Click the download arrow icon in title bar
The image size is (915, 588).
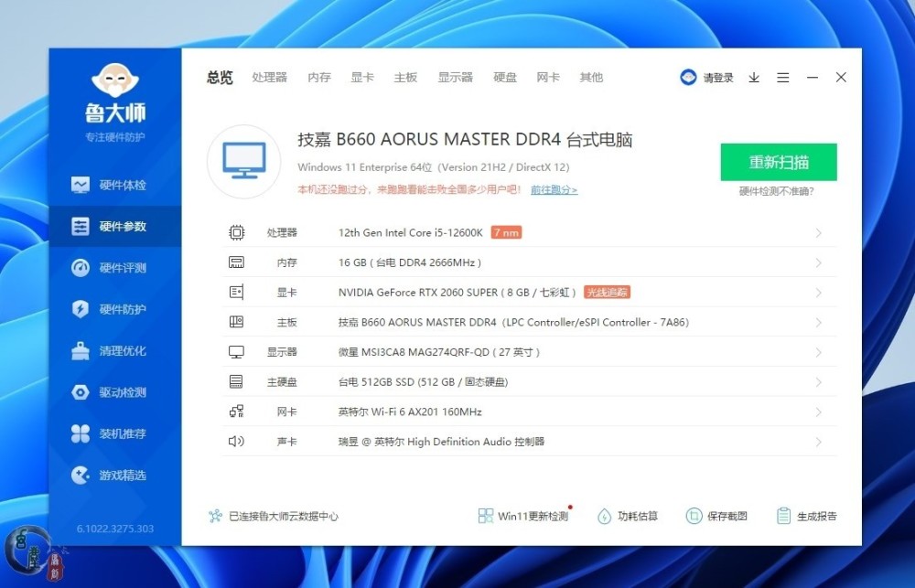(x=754, y=78)
